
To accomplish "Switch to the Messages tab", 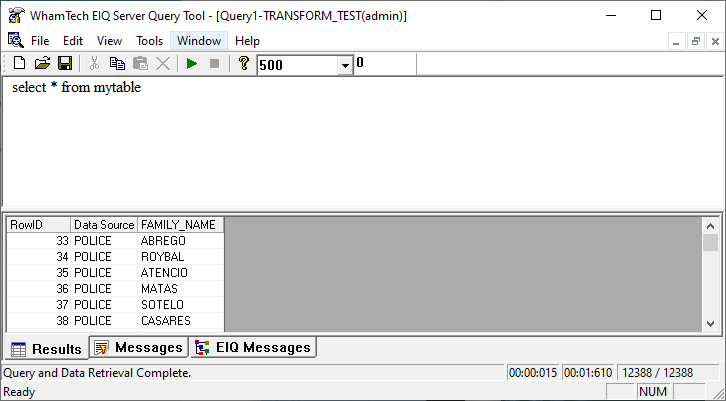I will pos(139,347).
